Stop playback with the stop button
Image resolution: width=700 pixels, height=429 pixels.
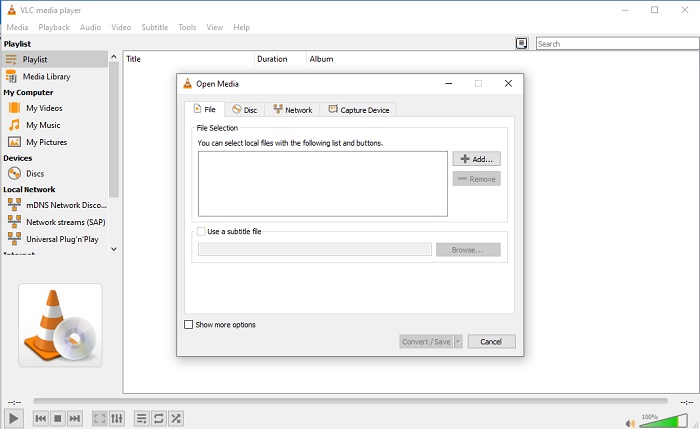click(x=58, y=418)
